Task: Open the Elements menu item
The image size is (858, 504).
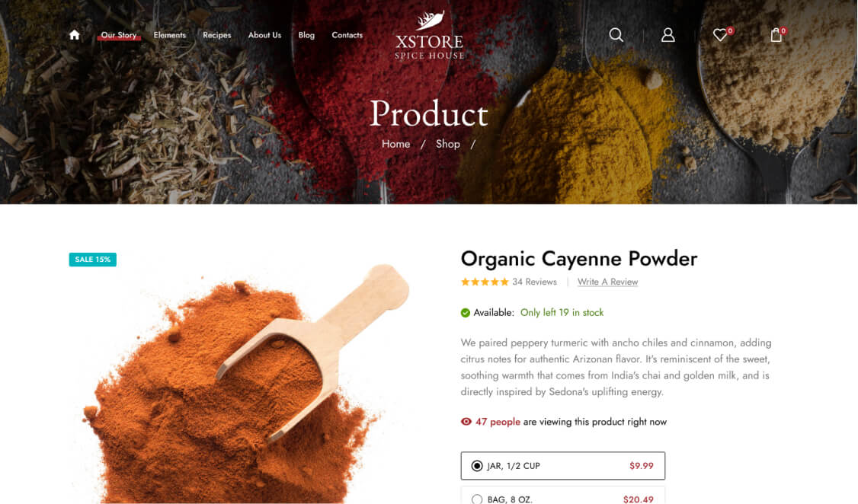Action: coord(170,35)
